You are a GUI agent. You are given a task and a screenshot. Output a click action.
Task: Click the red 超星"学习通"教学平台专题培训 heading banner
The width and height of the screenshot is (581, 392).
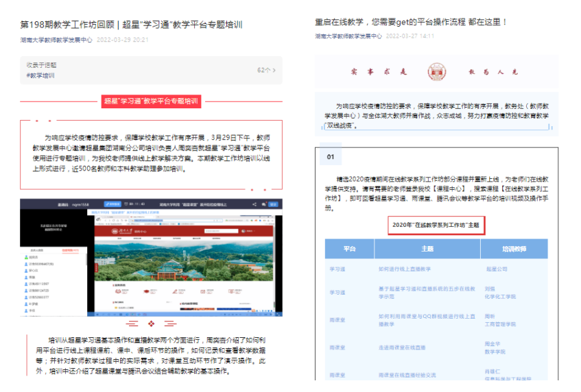click(151, 101)
